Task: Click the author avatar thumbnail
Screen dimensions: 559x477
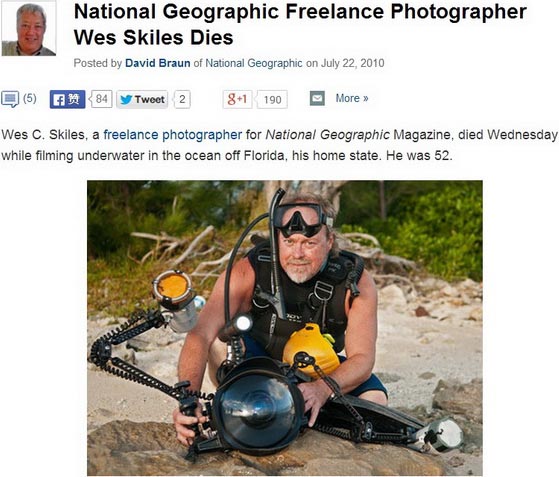Action: [x=29, y=28]
